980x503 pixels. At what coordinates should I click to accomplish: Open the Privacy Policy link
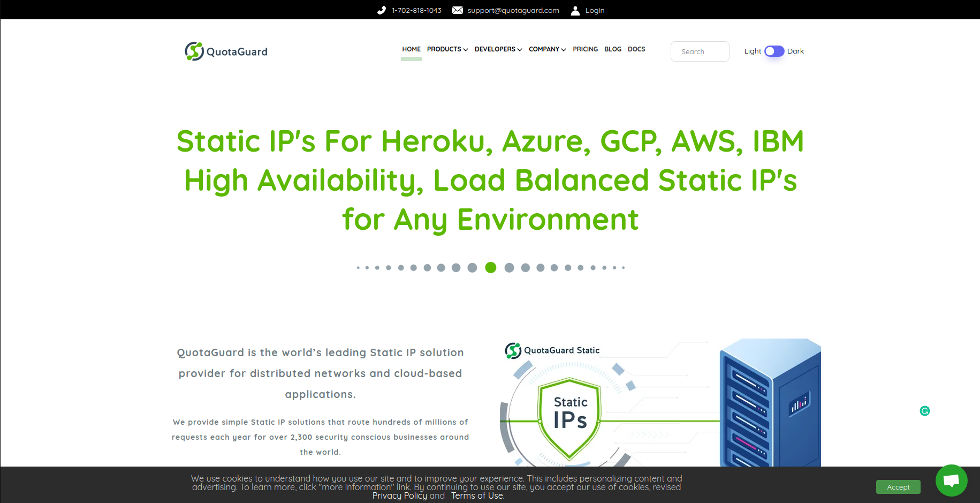pos(399,496)
